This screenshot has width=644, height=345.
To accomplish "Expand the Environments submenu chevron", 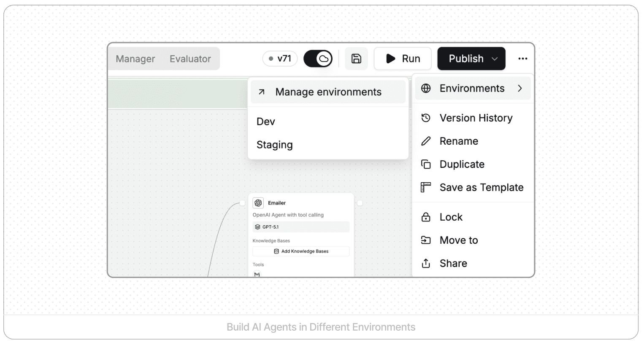I will pos(520,88).
